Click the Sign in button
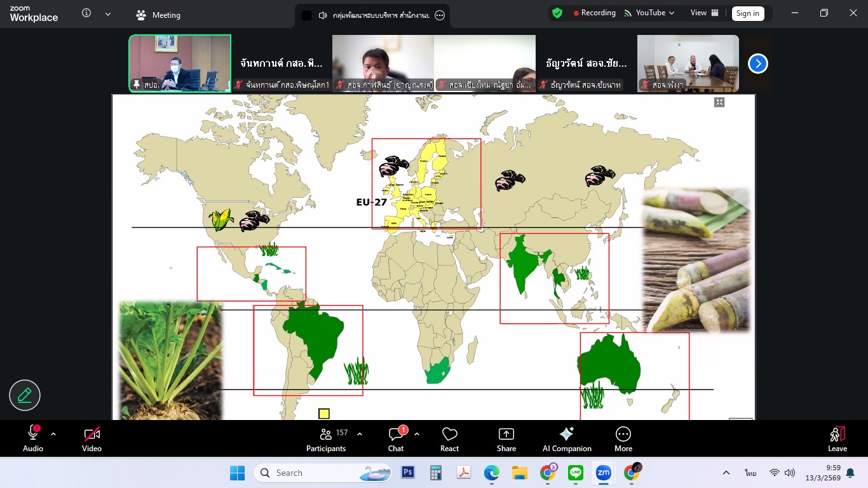Viewport: 868px width, 488px height. click(747, 13)
